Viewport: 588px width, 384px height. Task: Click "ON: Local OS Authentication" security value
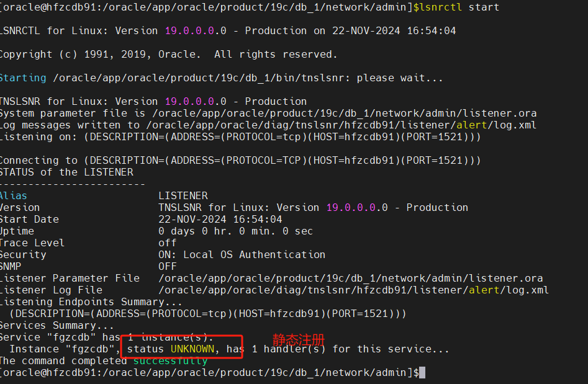(242, 255)
